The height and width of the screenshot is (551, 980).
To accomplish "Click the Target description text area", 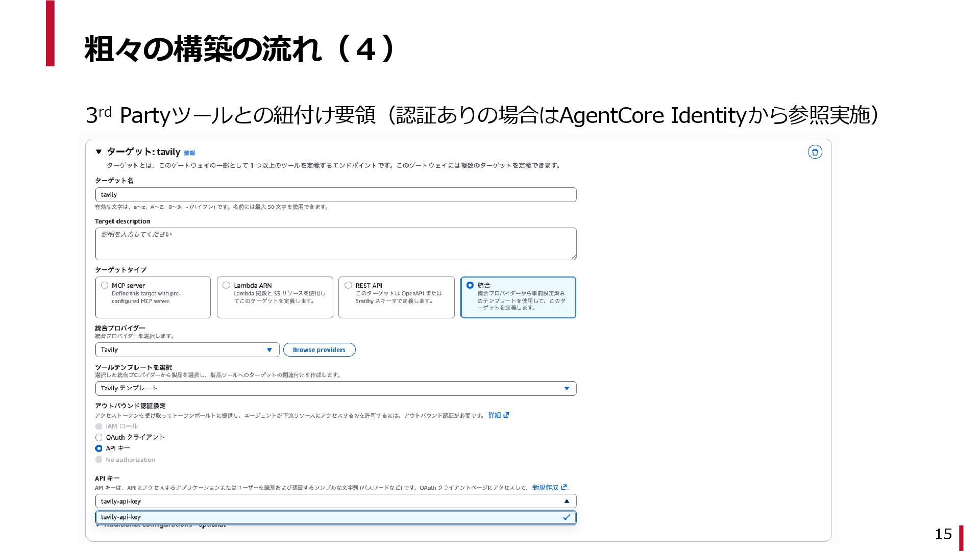I will pyautogui.click(x=335, y=243).
